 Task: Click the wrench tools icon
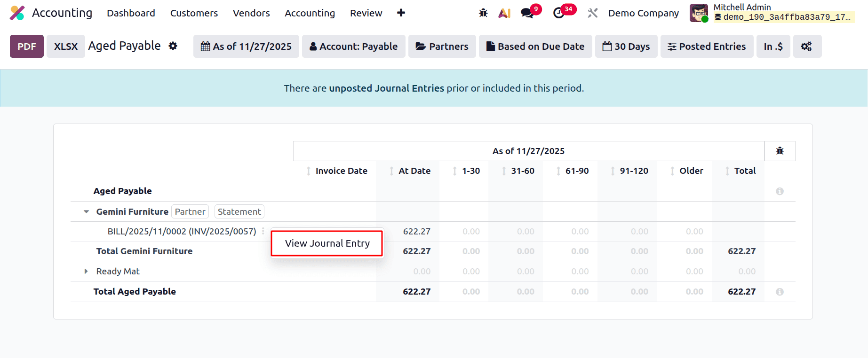[592, 13]
